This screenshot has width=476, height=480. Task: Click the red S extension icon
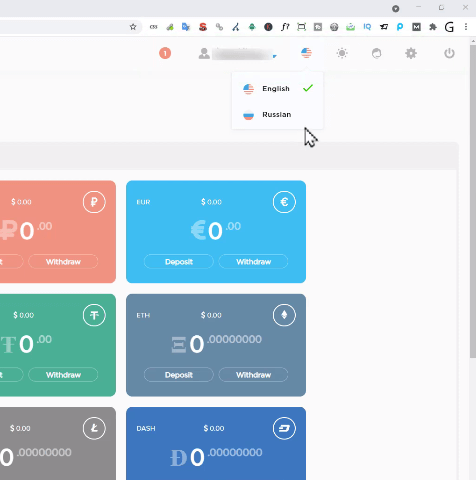(x=203, y=27)
